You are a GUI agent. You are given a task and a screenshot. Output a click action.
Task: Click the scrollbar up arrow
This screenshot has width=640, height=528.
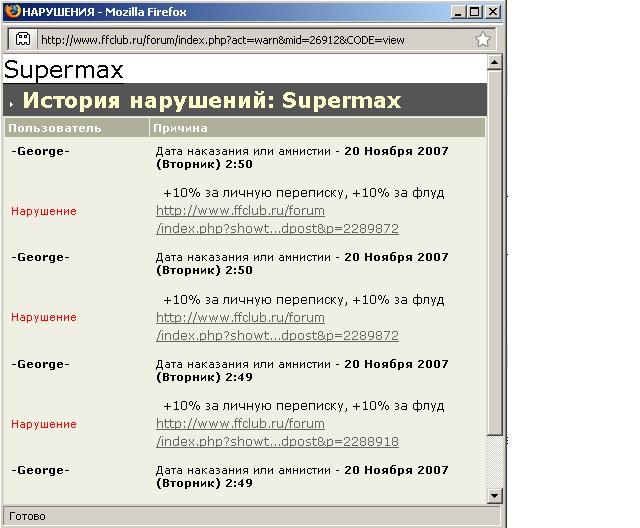[x=494, y=62]
